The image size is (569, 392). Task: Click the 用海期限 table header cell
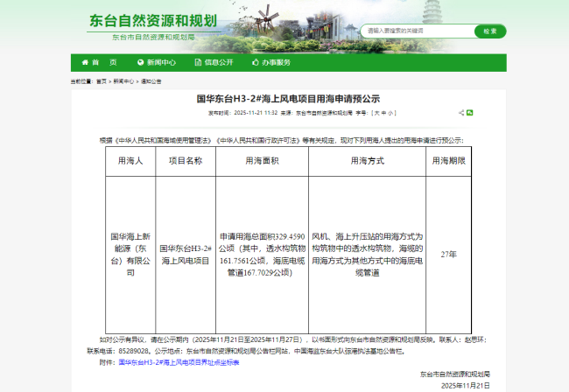pyautogui.click(x=449, y=161)
